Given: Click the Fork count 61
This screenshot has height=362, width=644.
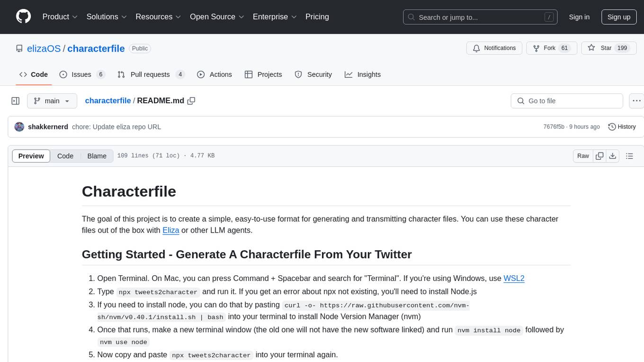Looking at the screenshot, I should 564,48.
